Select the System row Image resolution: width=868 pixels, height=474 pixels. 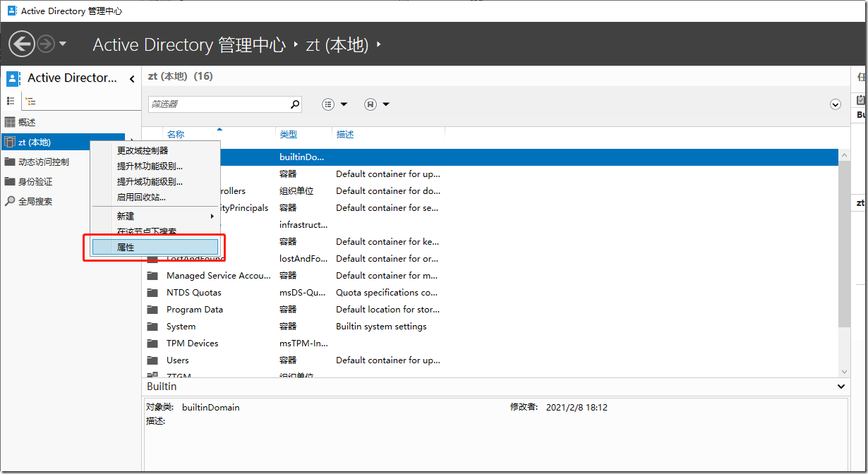point(490,327)
